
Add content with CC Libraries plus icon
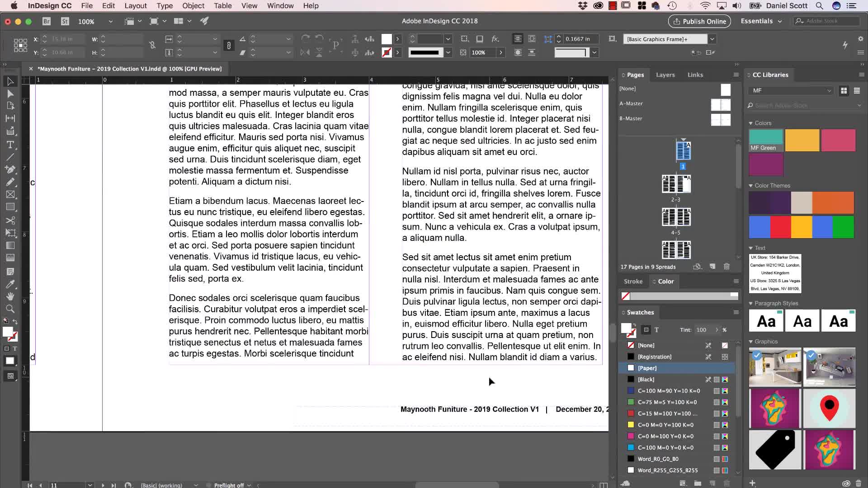(752, 483)
